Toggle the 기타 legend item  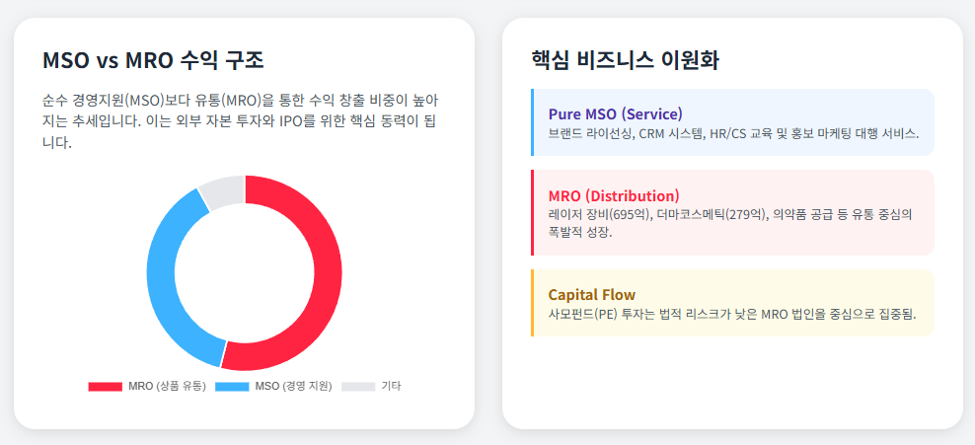[371, 387]
